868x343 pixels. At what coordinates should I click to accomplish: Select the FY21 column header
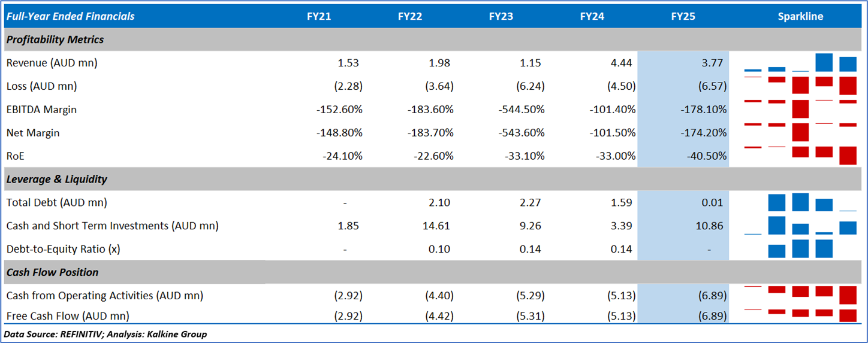point(319,16)
